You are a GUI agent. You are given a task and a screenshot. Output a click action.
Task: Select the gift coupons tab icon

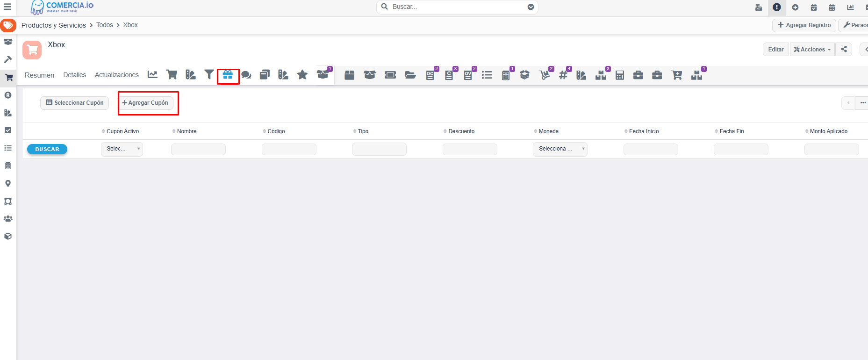[x=228, y=75]
